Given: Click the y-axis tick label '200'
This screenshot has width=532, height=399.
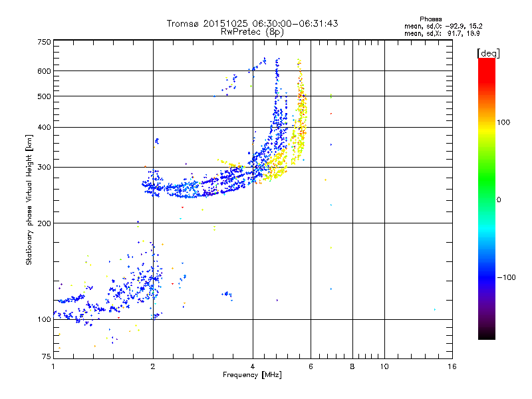Looking at the screenshot, I should click(44, 223).
